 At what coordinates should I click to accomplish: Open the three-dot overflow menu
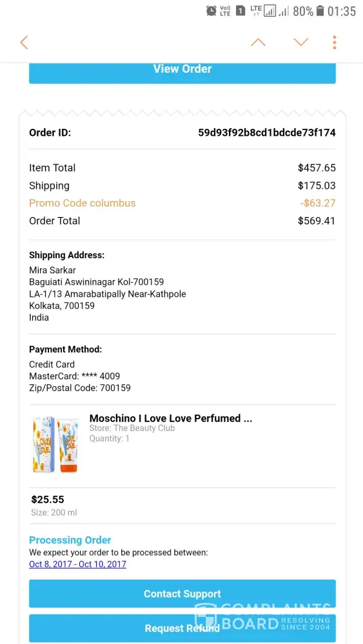pos(334,43)
